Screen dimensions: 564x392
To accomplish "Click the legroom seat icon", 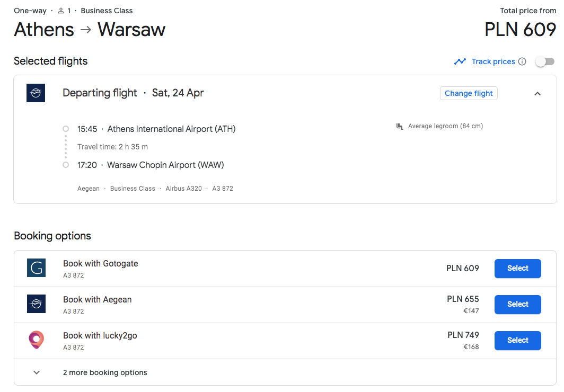I will coord(400,126).
